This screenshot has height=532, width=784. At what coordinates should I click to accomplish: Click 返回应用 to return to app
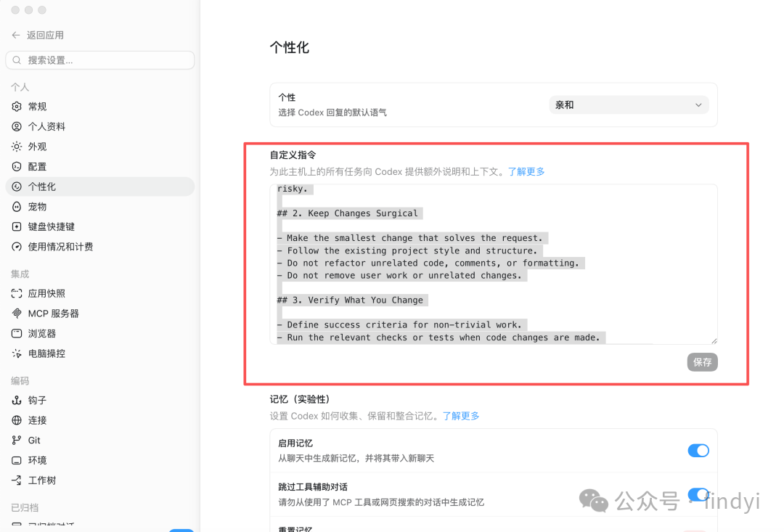click(x=45, y=35)
